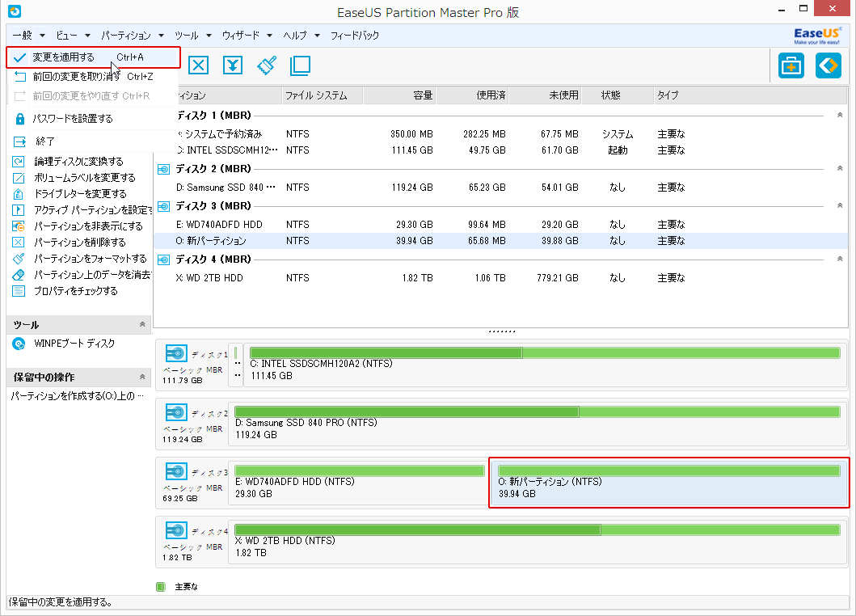Open the ヘルプ dropdown menu

[x=301, y=36]
